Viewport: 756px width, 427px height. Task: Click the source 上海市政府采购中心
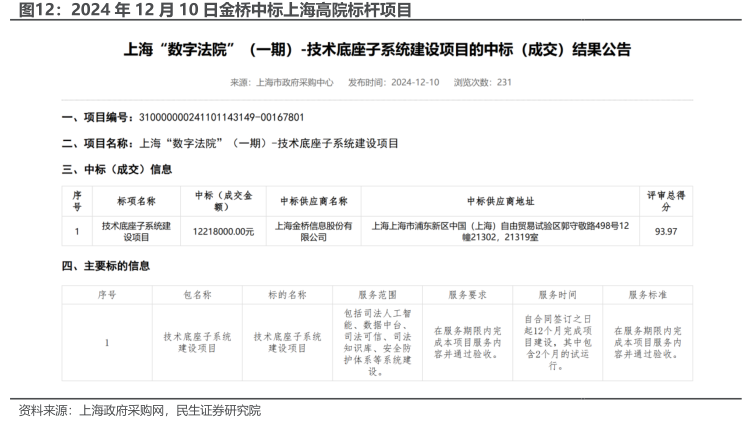click(295, 83)
